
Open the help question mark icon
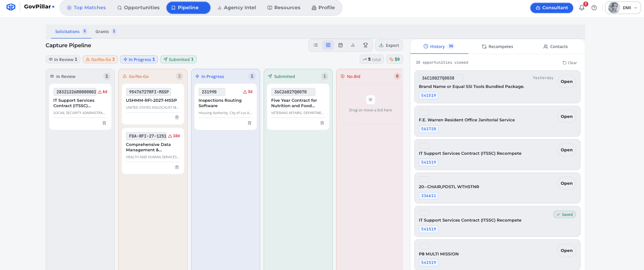coord(594,8)
